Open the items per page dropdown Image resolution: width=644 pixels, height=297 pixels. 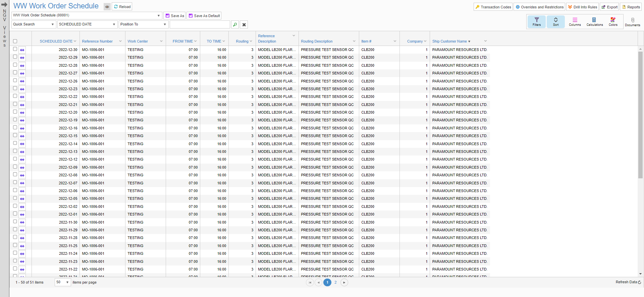[x=63, y=282]
